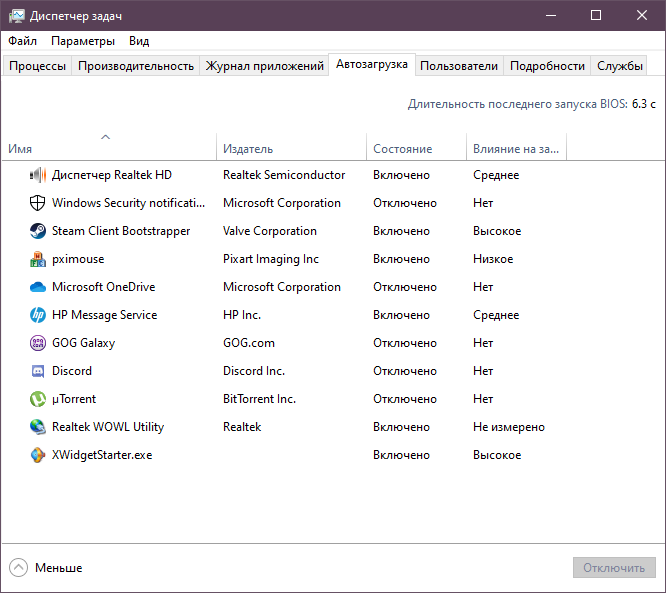Switch to the Подробности tab
The image size is (666, 593).
tap(547, 66)
